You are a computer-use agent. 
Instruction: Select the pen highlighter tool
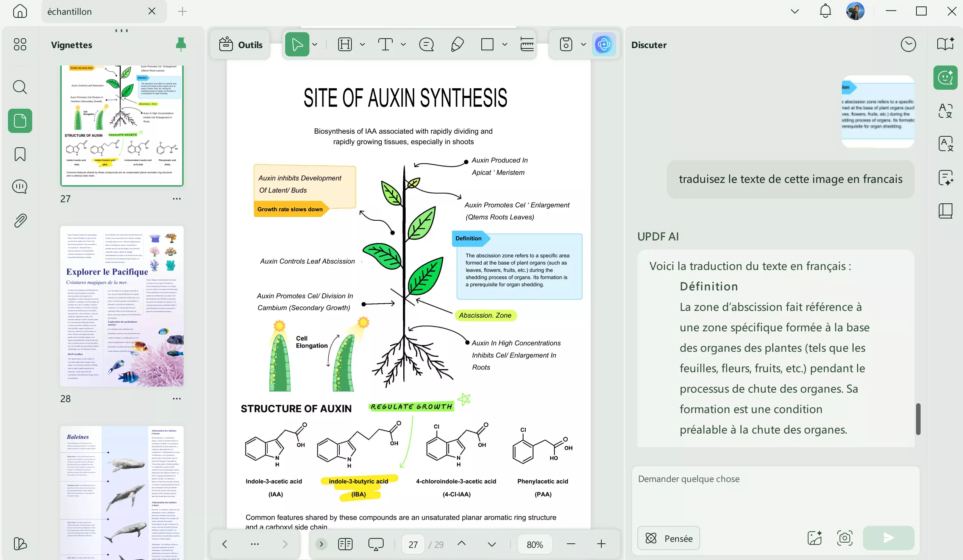[457, 45]
